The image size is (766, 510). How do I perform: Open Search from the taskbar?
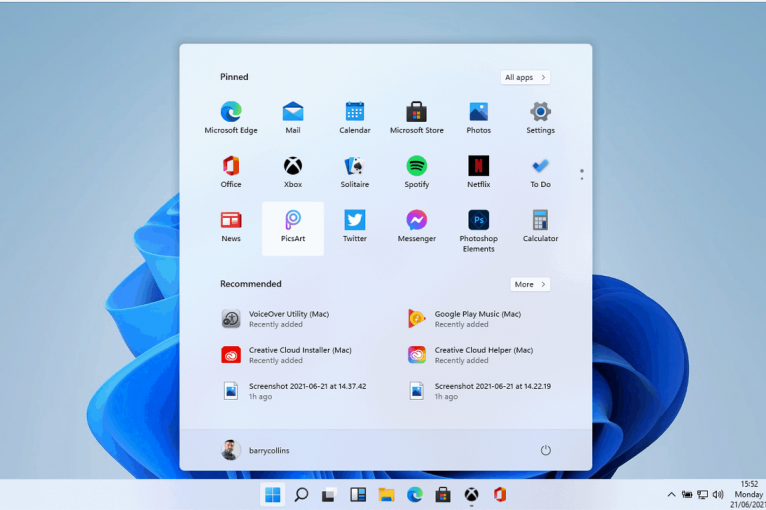tap(301, 495)
